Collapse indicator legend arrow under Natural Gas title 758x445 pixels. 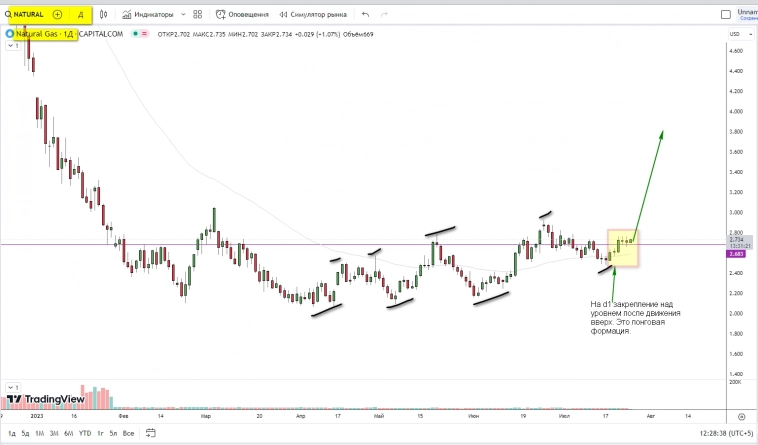coord(13,45)
